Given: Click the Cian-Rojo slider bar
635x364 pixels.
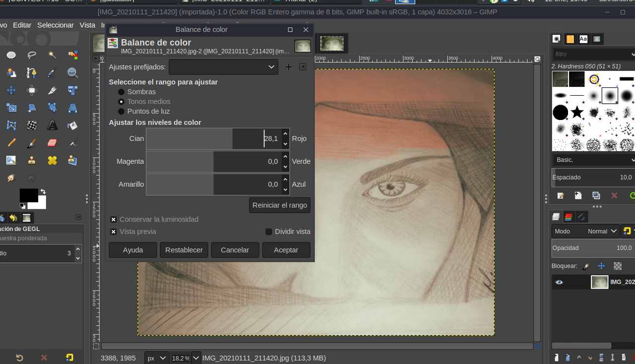Looking at the screenshot, I should click(x=213, y=139).
